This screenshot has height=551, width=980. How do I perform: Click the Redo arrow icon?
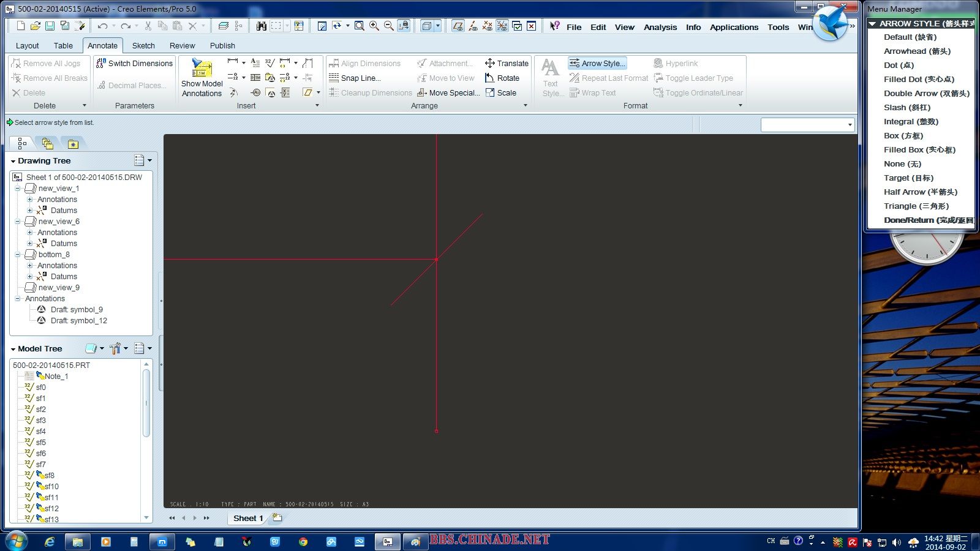(126, 26)
